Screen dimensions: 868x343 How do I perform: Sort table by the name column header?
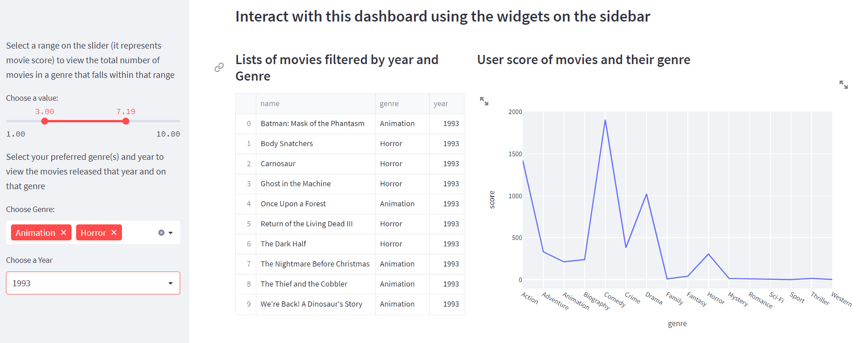(x=270, y=103)
